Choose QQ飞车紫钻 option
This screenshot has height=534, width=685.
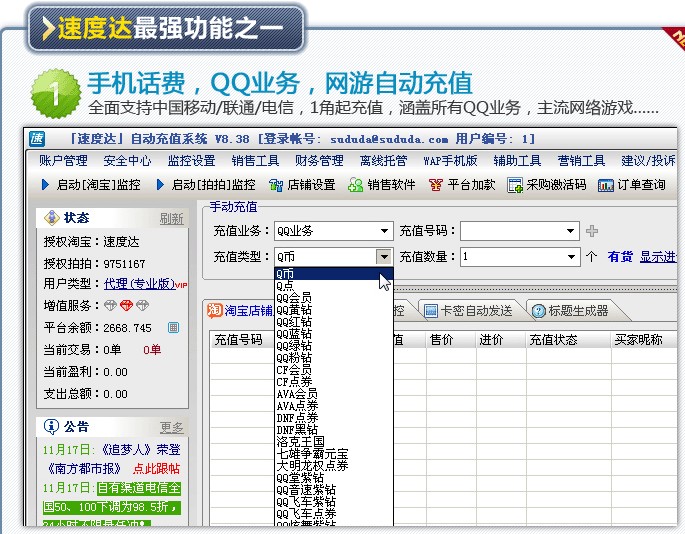(x=334, y=502)
